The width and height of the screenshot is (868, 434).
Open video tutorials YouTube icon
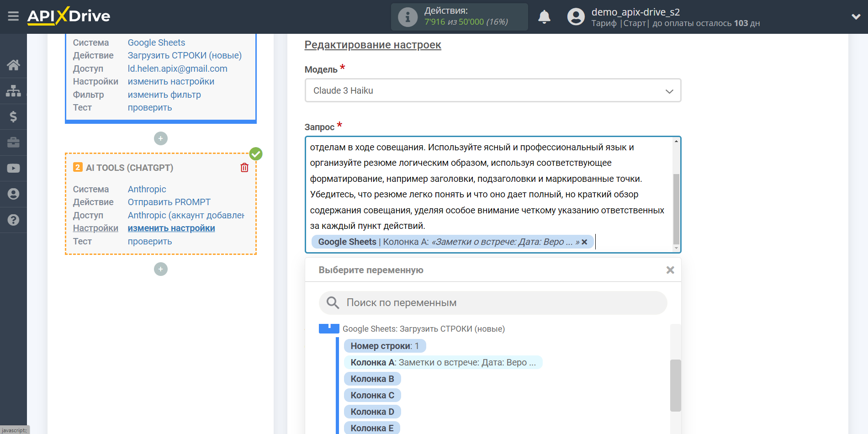(13, 168)
